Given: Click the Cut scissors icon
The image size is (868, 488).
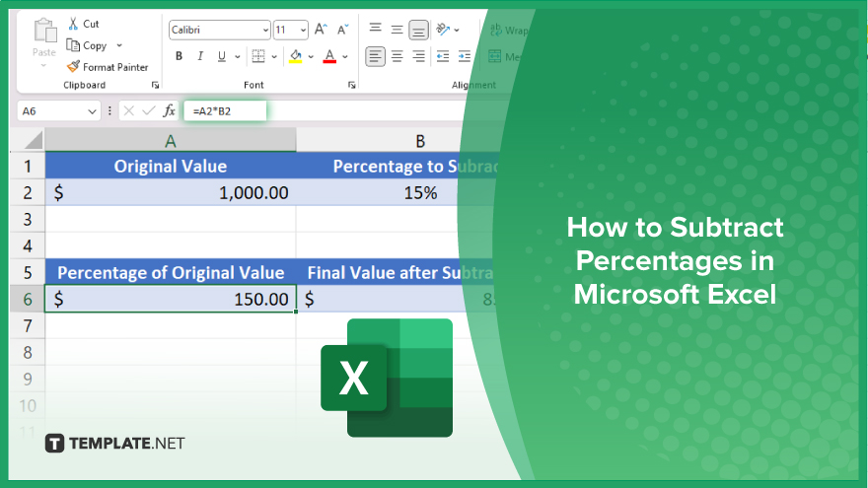Looking at the screenshot, I should tap(73, 24).
